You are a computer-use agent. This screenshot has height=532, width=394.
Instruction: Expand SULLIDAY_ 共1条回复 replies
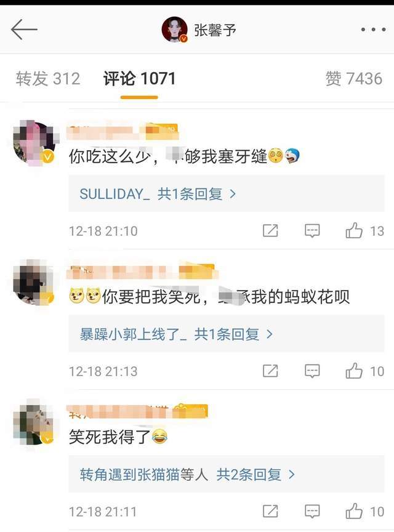click(227, 194)
